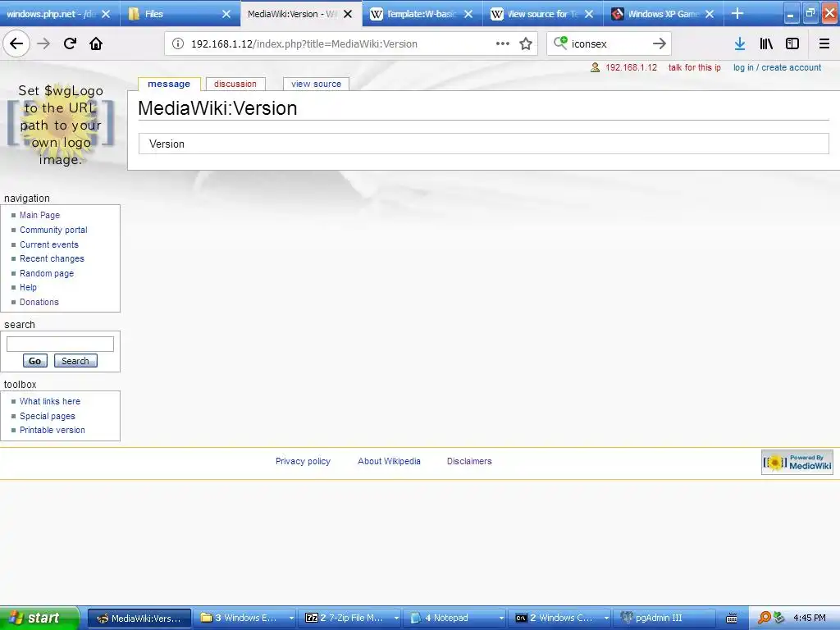Open the Help link in navigation
This screenshot has width=840, height=630.
pos(28,287)
